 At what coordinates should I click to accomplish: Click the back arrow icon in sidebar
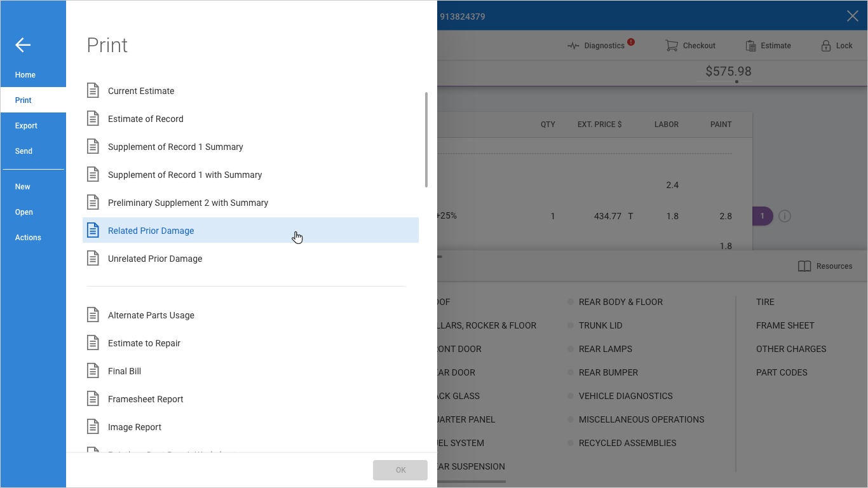tap(23, 44)
